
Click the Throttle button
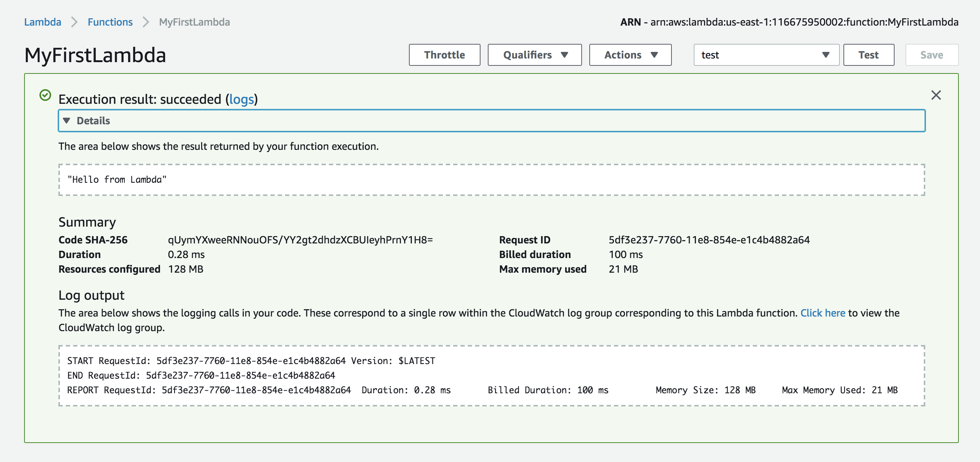pos(444,55)
